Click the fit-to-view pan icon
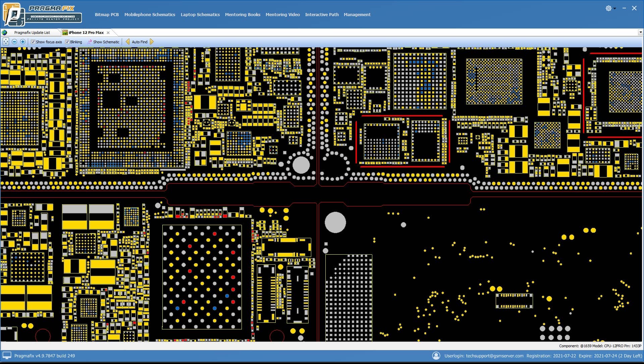The width and height of the screenshot is (644, 364). [x=6, y=42]
